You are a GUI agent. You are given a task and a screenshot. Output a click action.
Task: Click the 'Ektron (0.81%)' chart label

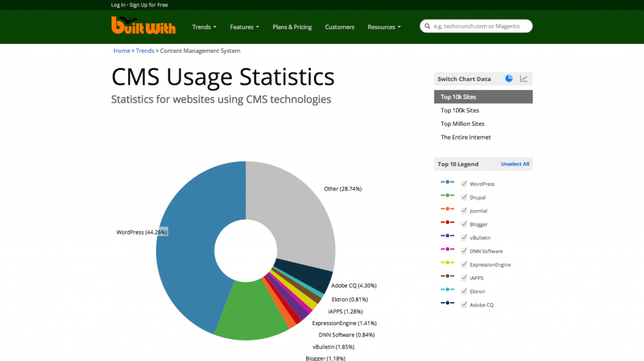pos(350,299)
